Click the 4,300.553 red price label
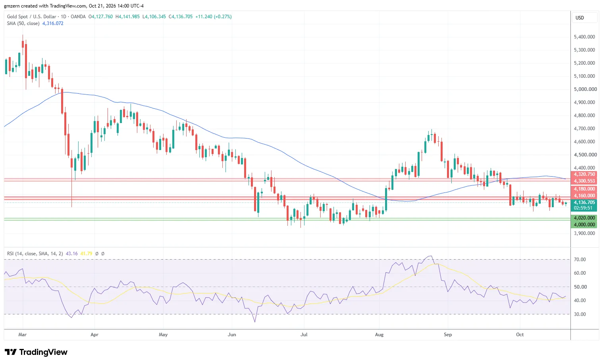This screenshot has width=603, height=364. pyautogui.click(x=584, y=181)
